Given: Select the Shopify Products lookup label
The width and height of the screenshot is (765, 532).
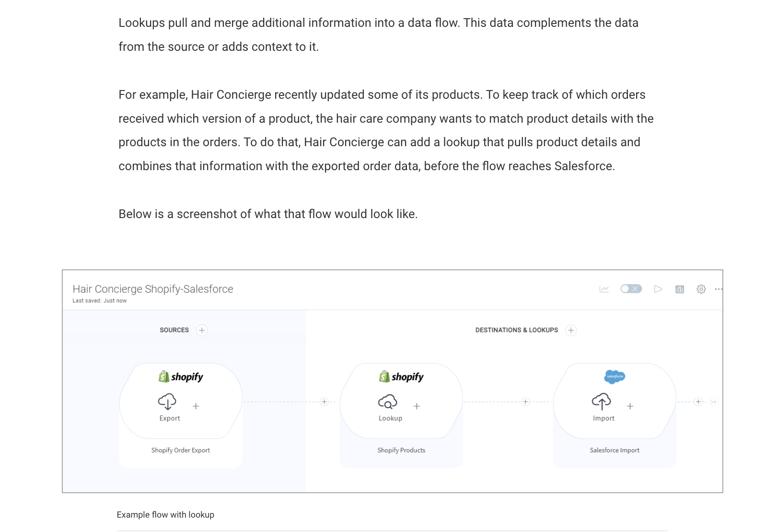Looking at the screenshot, I should (x=401, y=450).
